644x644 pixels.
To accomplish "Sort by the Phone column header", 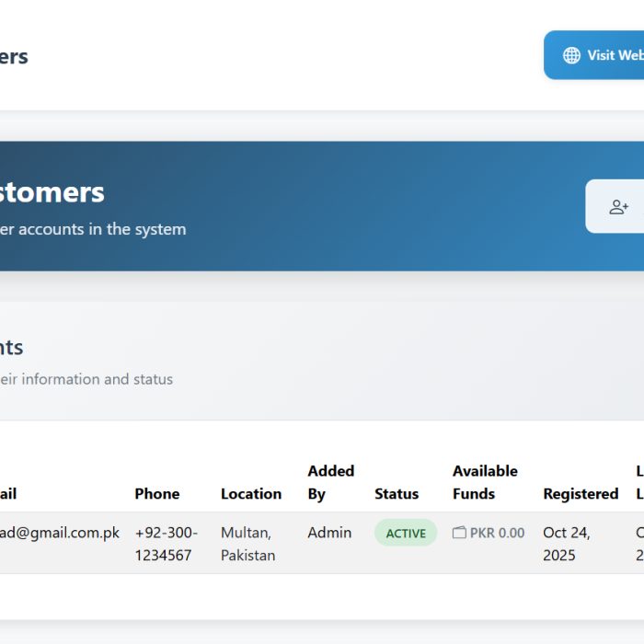I will pos(156,494).
